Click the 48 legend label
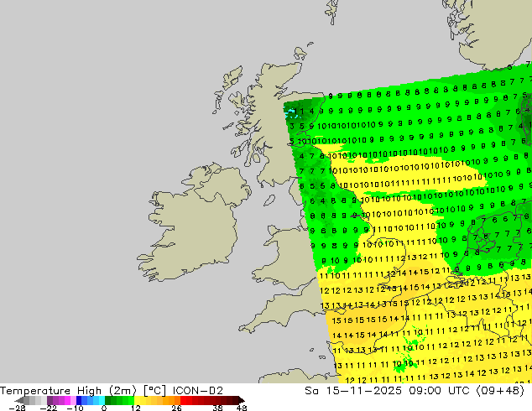 click(x=242, y=408)
